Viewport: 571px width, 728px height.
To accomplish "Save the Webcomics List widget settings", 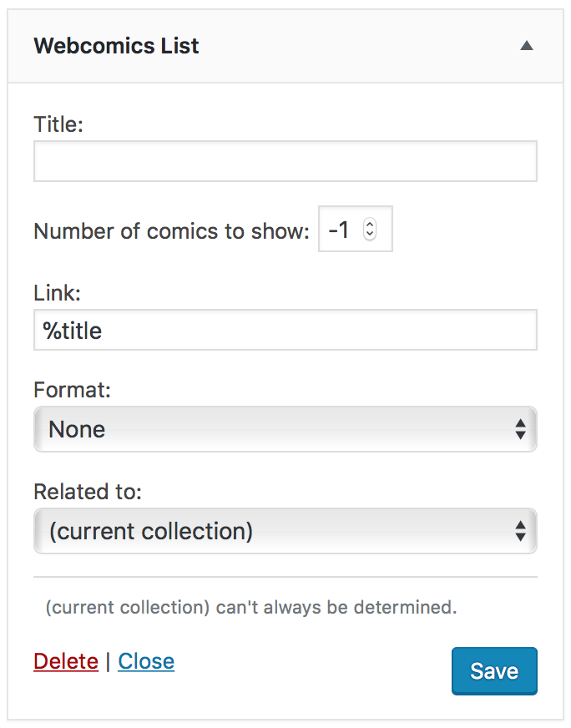I will pos(494,671).
